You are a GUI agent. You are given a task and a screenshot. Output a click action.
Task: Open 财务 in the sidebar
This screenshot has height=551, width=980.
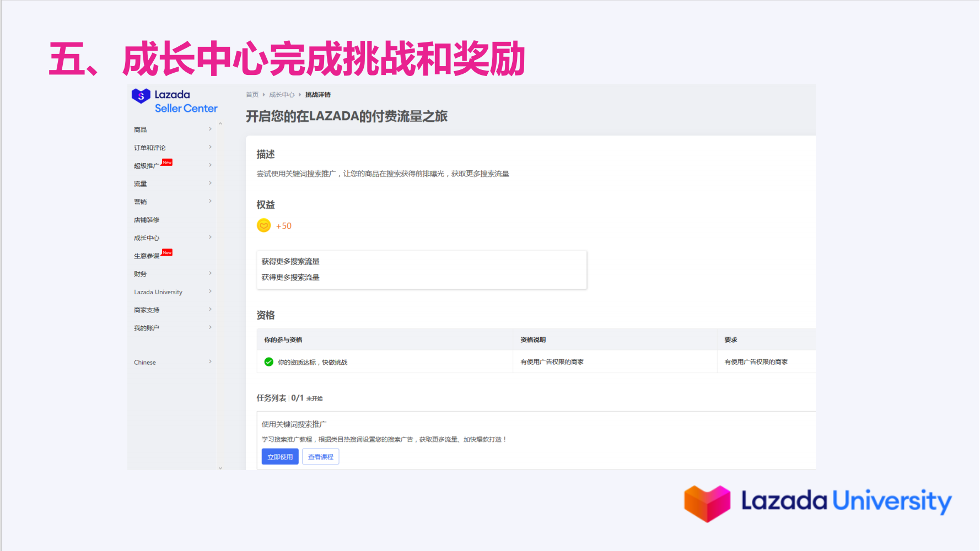(x=141, y=274)
